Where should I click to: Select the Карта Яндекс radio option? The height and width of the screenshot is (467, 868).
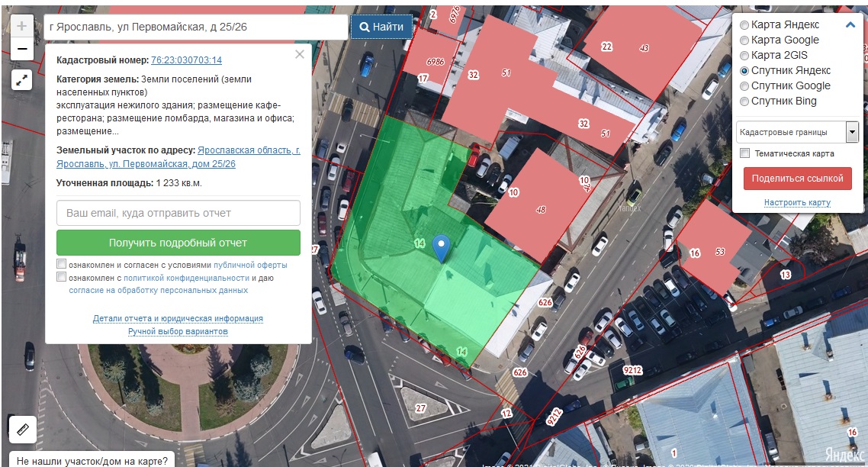pyautogui.click(x=744, y=25)
